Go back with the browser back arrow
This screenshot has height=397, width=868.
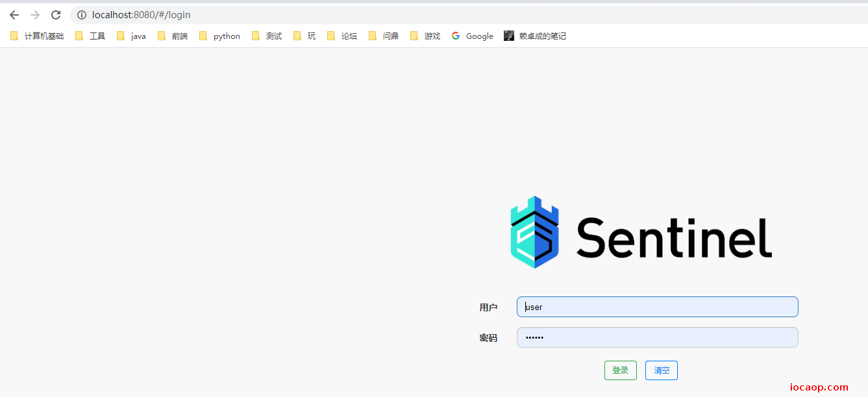click(x=14, y=15)
